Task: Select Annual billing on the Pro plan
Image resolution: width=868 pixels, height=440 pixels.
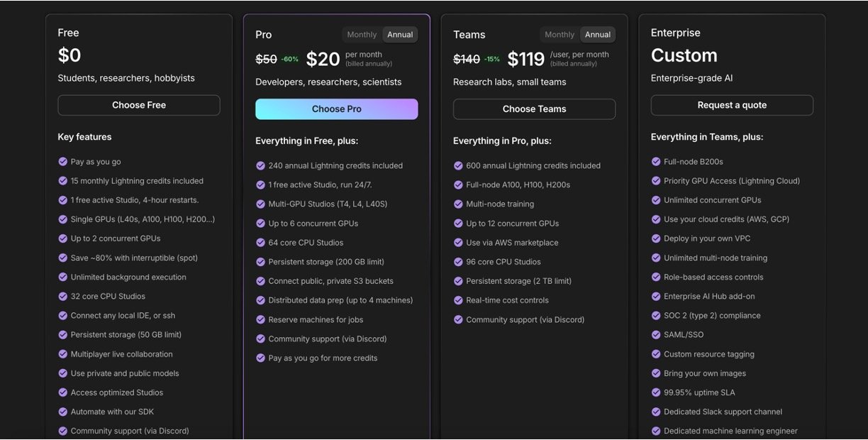Action: pyautogui.click(x=400, y=35)
